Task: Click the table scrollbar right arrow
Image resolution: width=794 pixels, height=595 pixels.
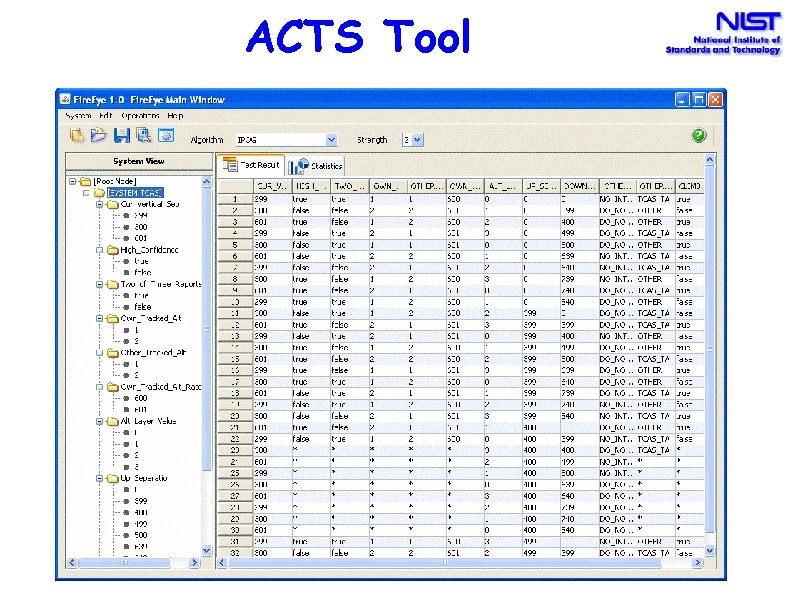Action: click(x=698, y=563)
